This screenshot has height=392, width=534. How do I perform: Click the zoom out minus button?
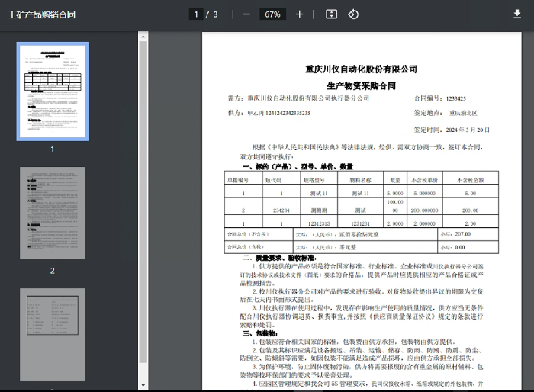pos(246,14)
